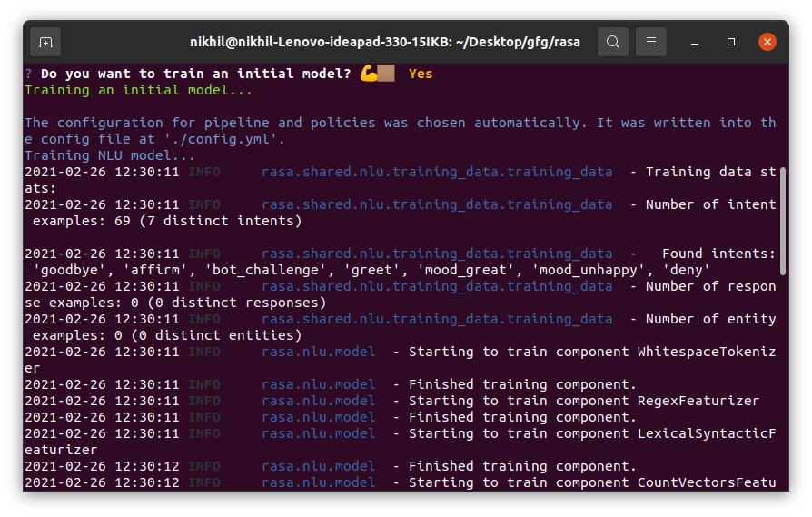Click the 'goodbye' intent name
This screenshot has width=812, height=517.
pyautogui.click(x=69, y=271)
